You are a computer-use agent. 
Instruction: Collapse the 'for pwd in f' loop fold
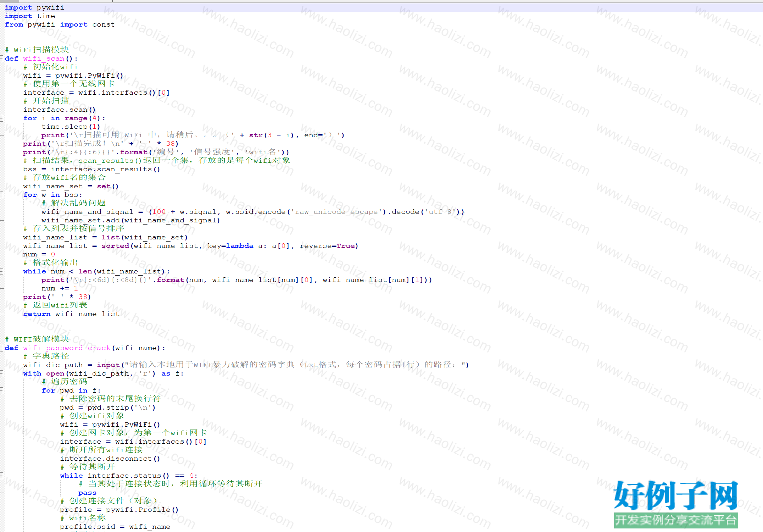2,390
